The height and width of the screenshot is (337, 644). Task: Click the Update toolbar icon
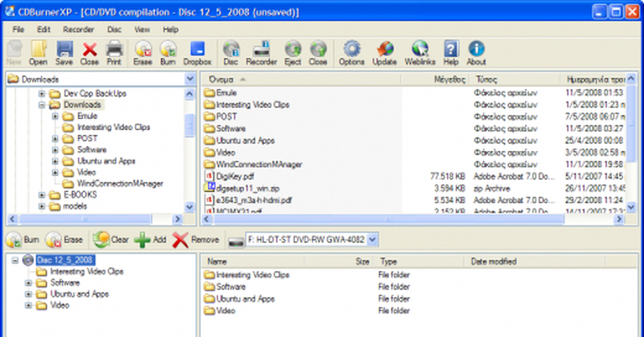tap(384, 53)
